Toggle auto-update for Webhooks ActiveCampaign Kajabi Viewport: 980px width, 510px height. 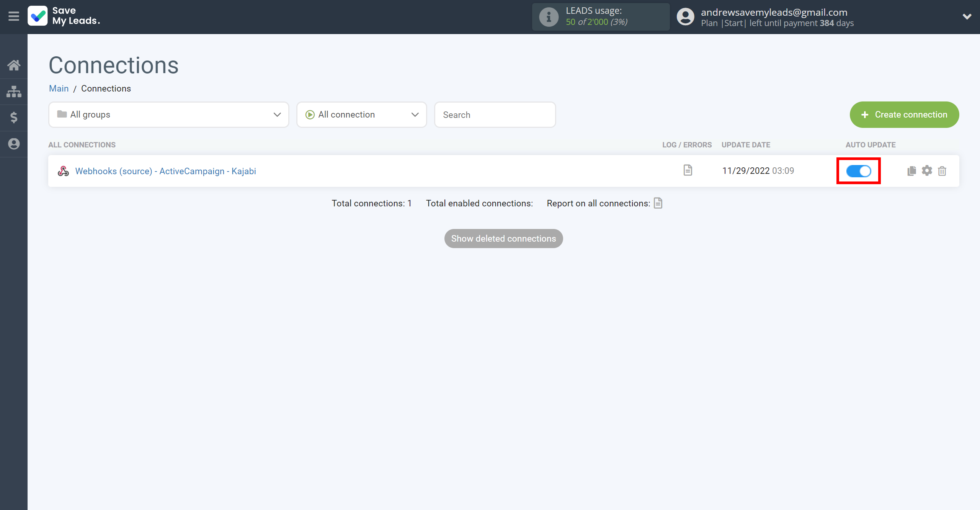tap(858, 170)
